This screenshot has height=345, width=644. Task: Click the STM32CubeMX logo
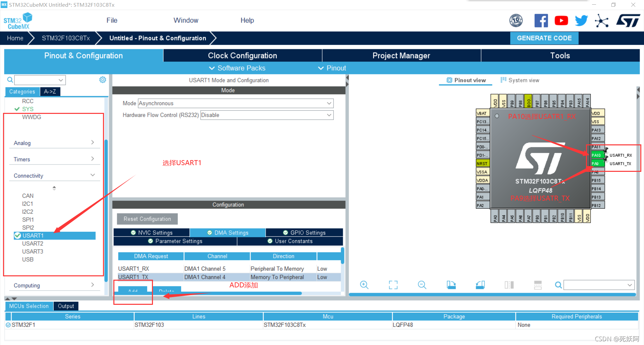[x=18, y=21]
